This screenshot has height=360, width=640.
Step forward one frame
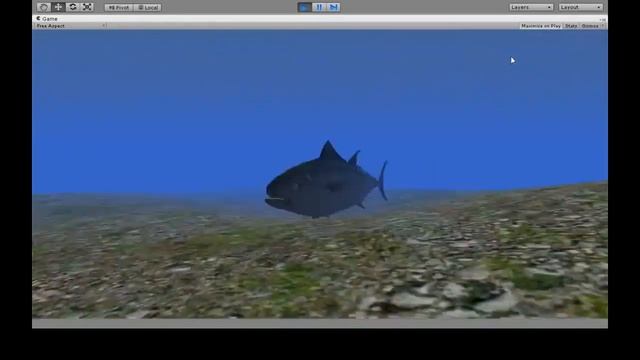pyautogui.click(x=333, y=7)
